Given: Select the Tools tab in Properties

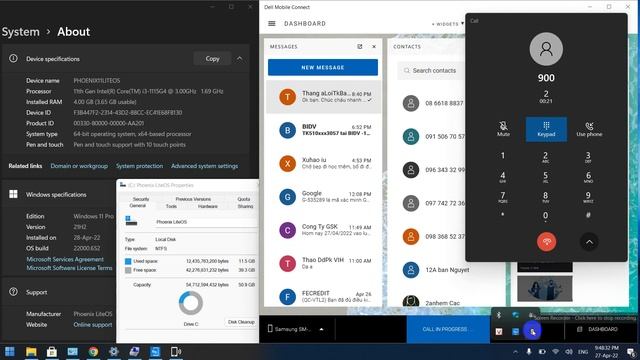Looking at the screenshot, I should pos(171,207).
